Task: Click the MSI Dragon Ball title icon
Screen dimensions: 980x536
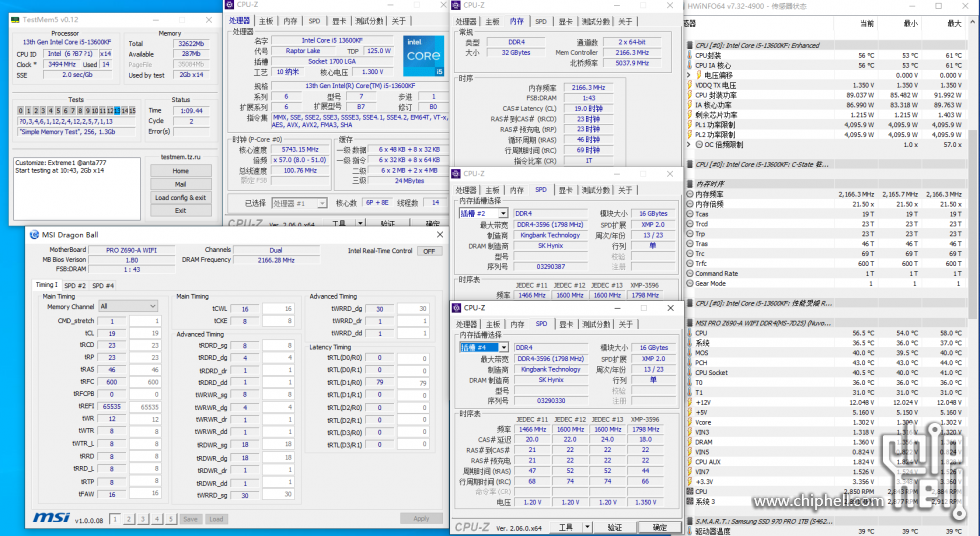Action: coord(34,235)
